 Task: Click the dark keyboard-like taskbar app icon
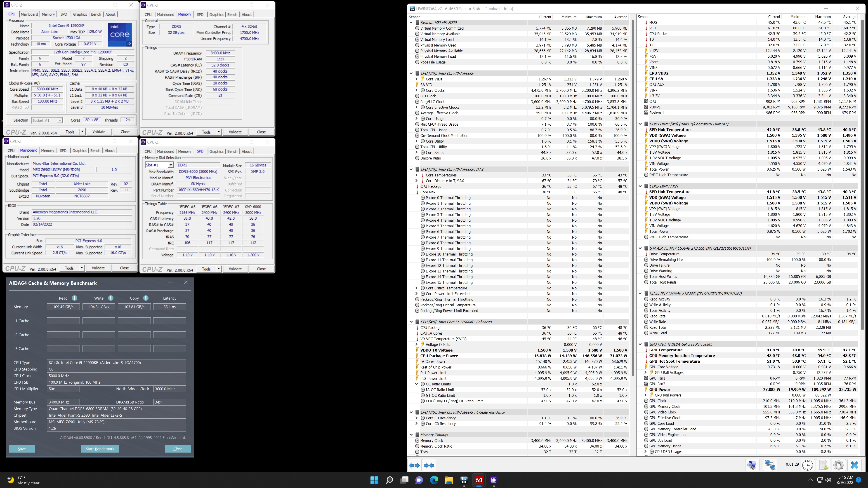tap(464, 480)
